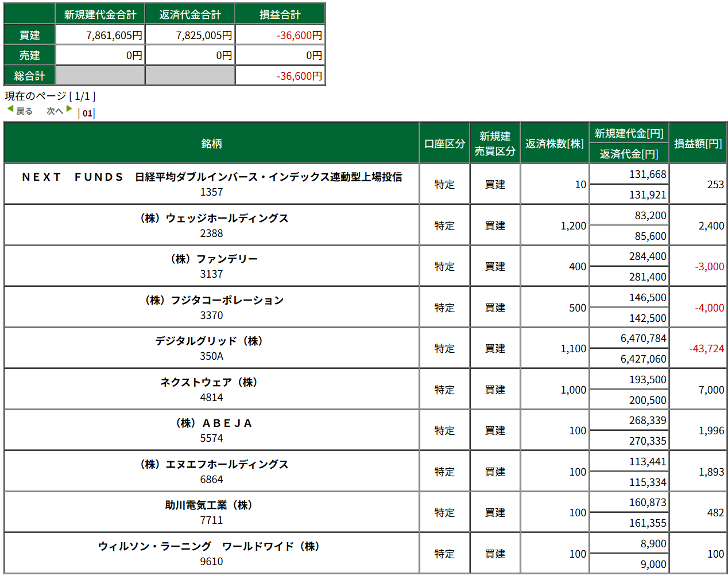The image size is (728, 576).
Task: Click the 損益額[円] column header
Action: (x=698, y=143)
